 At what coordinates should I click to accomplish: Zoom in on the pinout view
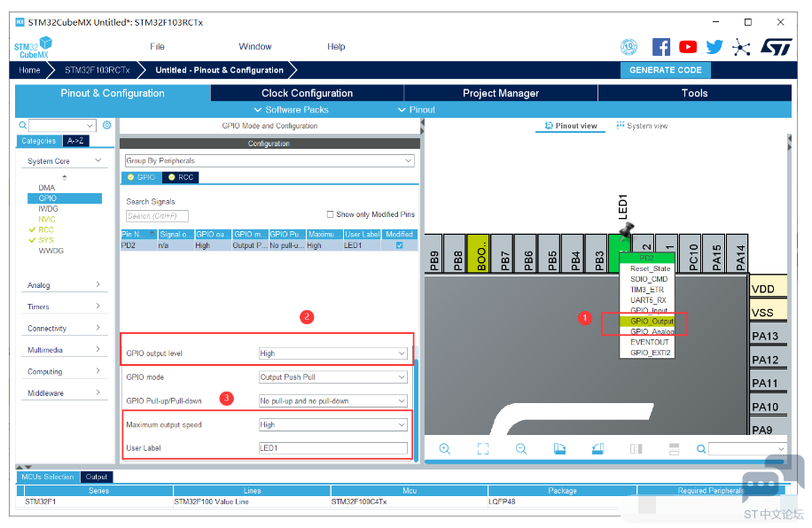[x=444, y=449]
